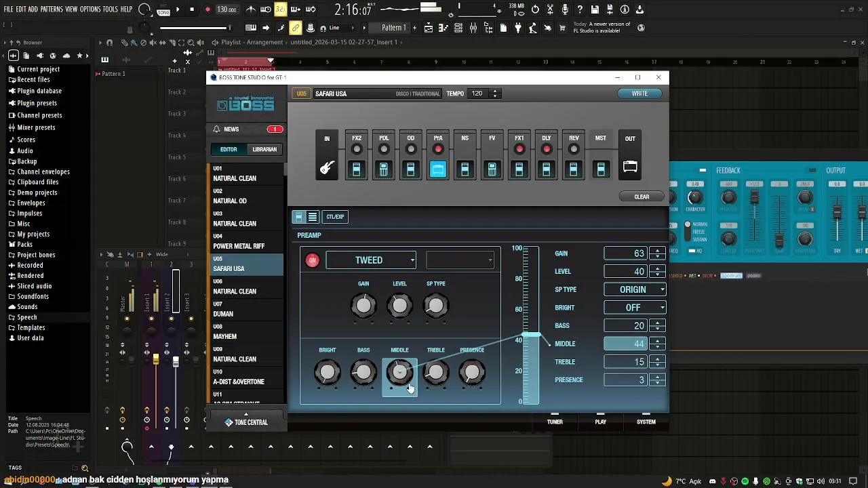The height and width of the screenshot is (488, 868).
Task: Toggle the OD on/off LED
Action: (411, 149)
